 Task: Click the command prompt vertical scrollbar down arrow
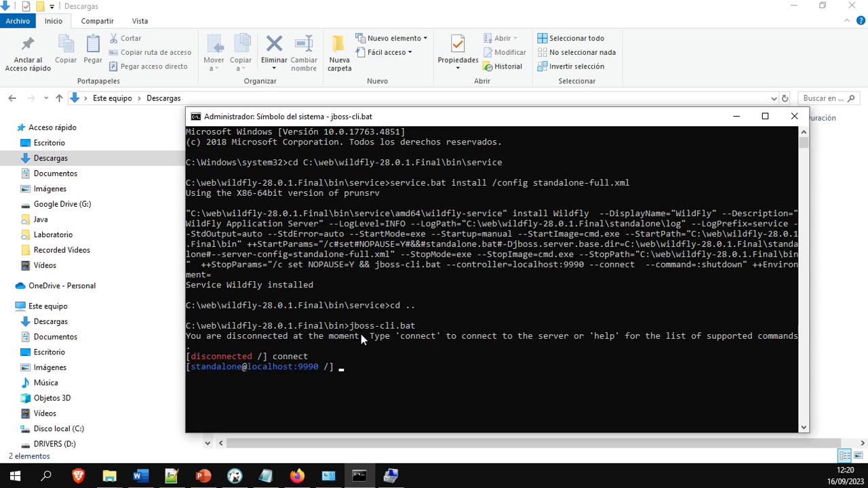point(804,427)
